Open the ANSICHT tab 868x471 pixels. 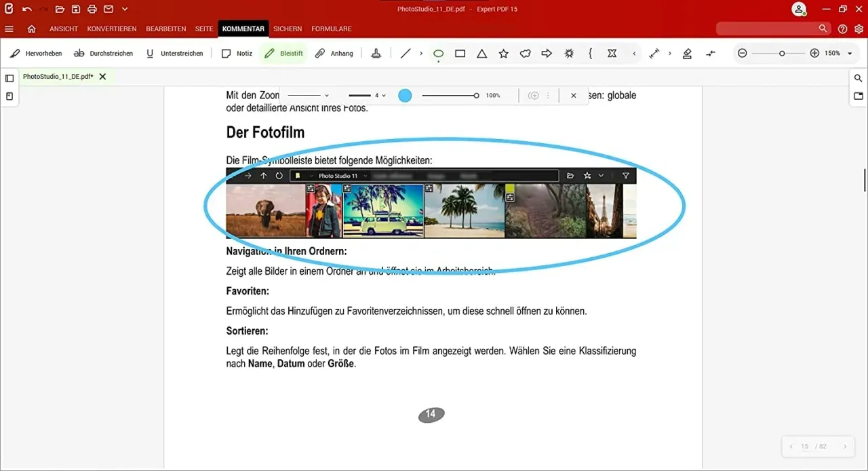click(x=64, y=29)
